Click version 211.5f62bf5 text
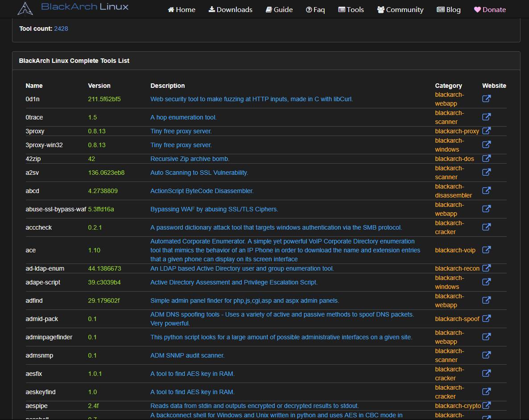 click(104, 99)
